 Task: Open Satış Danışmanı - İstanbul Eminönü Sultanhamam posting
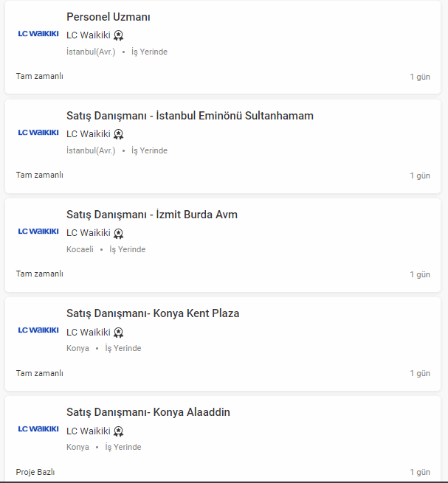(190, 116)
